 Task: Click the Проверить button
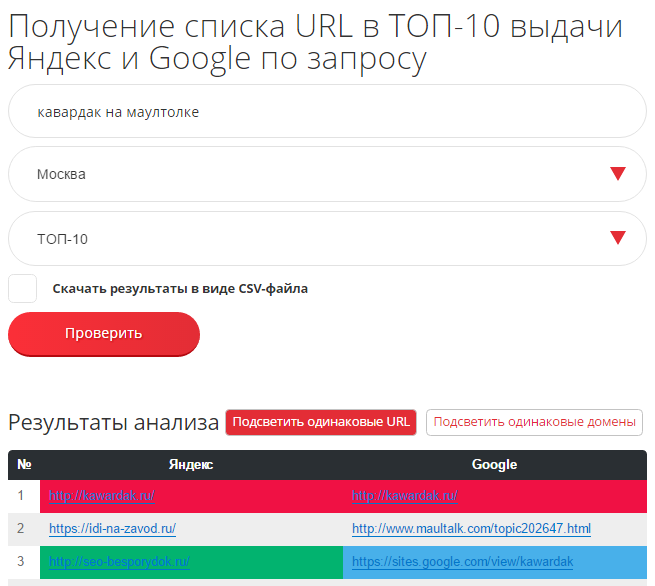click(x=104, y=334)
